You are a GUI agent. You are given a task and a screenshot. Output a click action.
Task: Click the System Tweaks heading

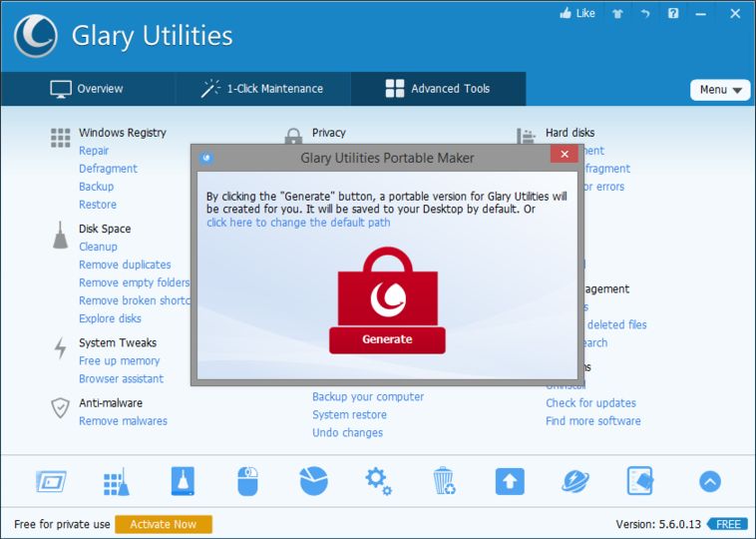[x=118, y=342]
